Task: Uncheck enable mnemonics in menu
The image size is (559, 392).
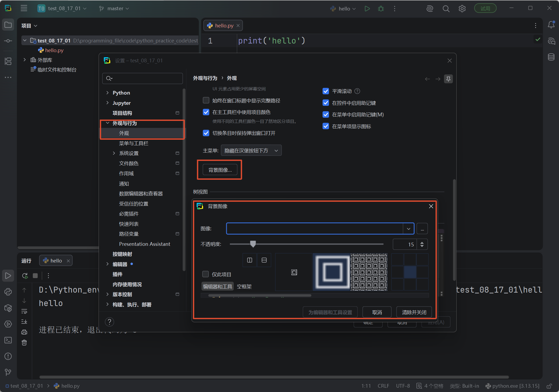Action: (326, 114)
